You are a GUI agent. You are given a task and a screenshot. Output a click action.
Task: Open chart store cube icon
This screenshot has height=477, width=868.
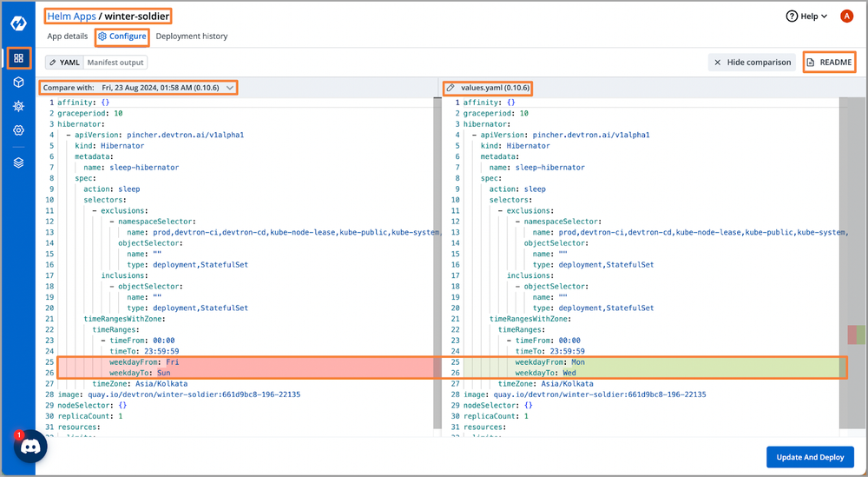click(x=18, y=83)
